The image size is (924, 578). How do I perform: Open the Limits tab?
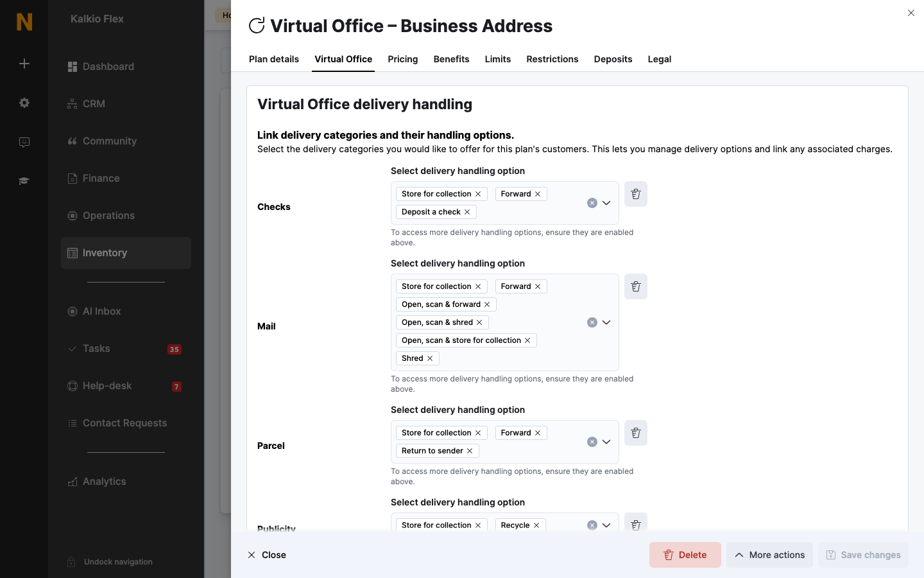[498, 59]
